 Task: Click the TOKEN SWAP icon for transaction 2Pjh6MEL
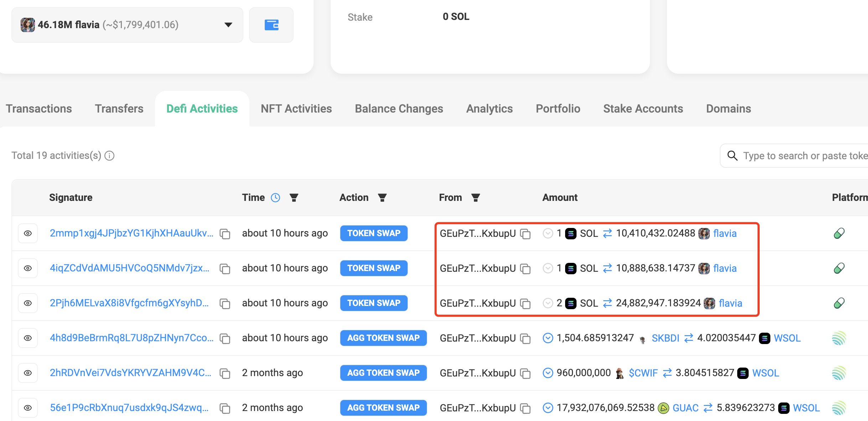[x=373, y=303]
